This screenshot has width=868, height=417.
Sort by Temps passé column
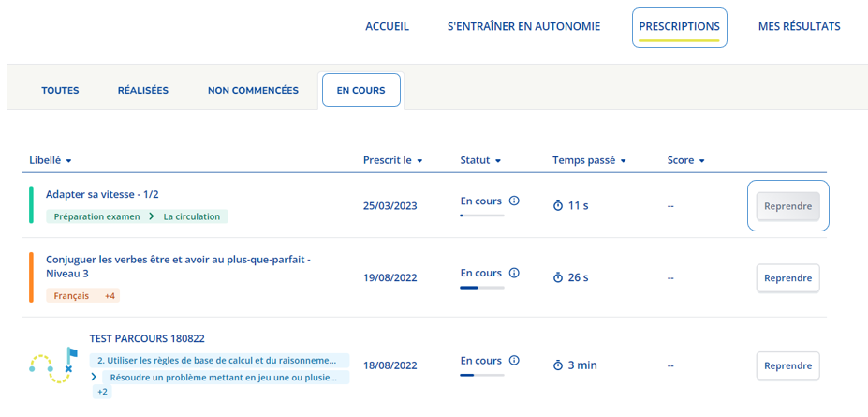click(x=589, y=160)
